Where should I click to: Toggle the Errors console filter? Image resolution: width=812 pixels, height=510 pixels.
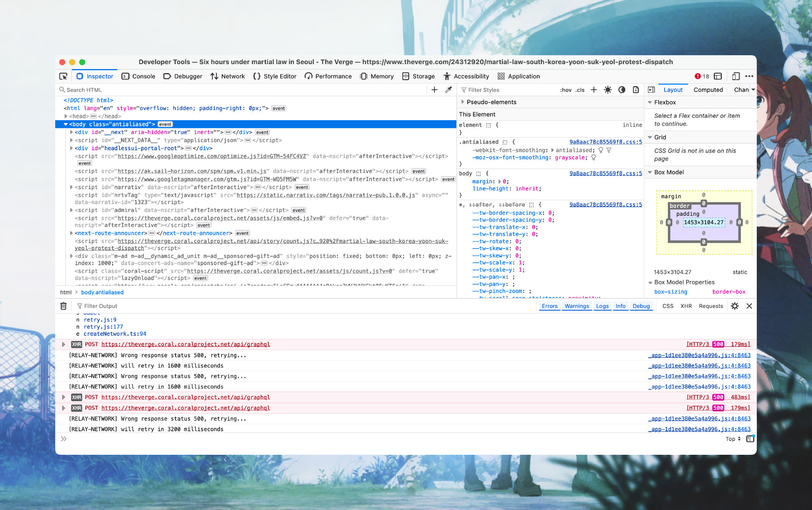click(x=550, y=306)
